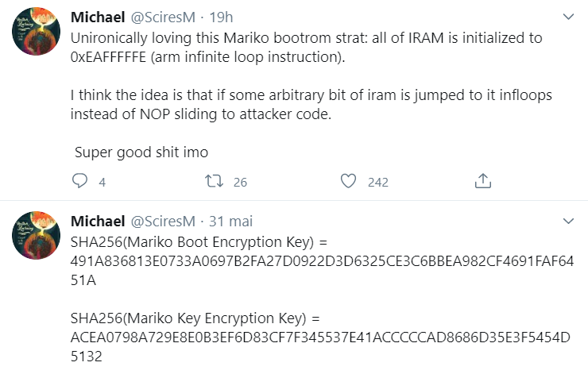Open Michael's name on SHA256 tweet
This screenshot has width=588, height=374.
(x=98, y=221)
